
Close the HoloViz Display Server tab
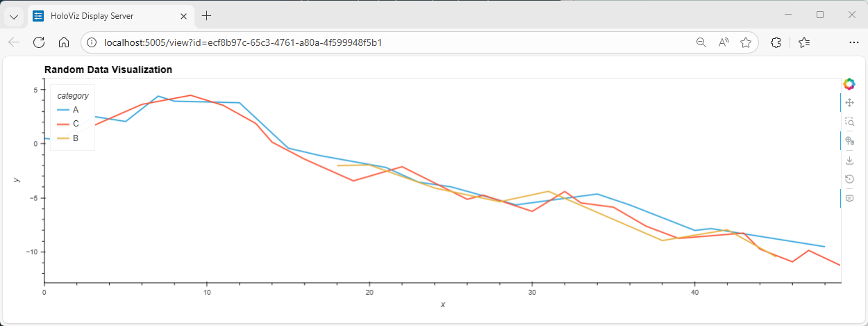click(182, 16)
